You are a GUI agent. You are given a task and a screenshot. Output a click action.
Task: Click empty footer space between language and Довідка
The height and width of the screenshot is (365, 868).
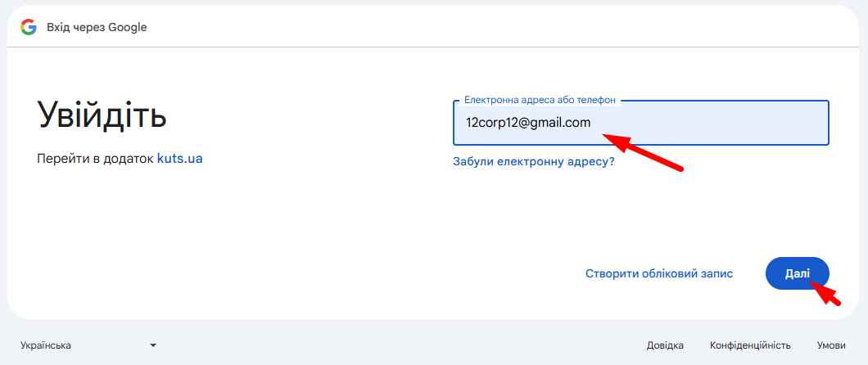pyautogui.click(x=393, y=345)
